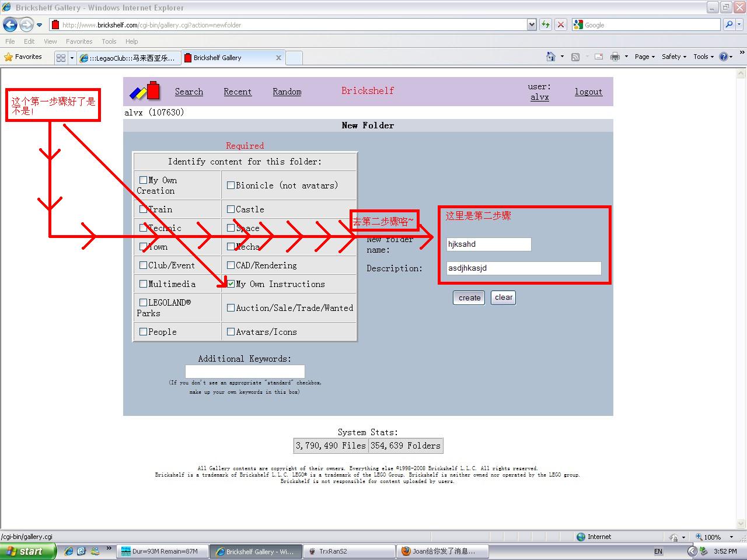
Task: Open the Recent Pages dropdown arrow
Action: (x=39, y=25)
